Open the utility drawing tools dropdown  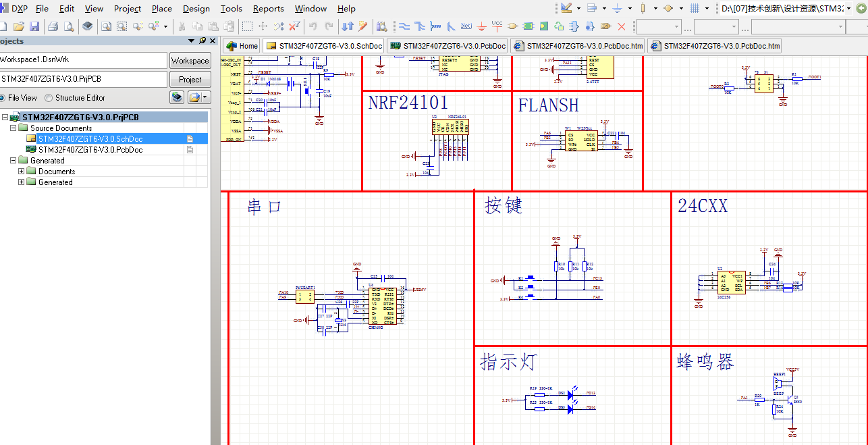(578, 8)
